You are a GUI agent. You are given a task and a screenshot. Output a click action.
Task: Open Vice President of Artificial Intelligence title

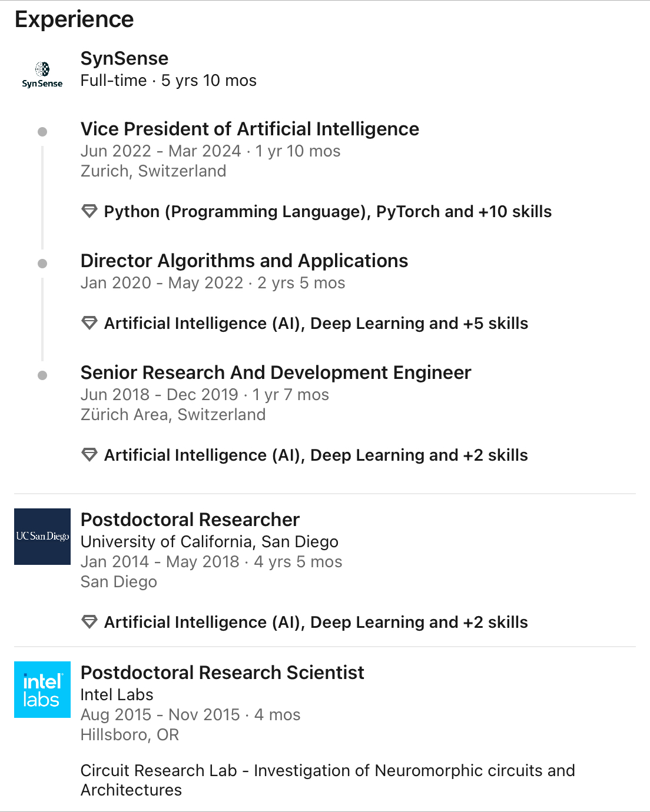[x=250, y=129]
